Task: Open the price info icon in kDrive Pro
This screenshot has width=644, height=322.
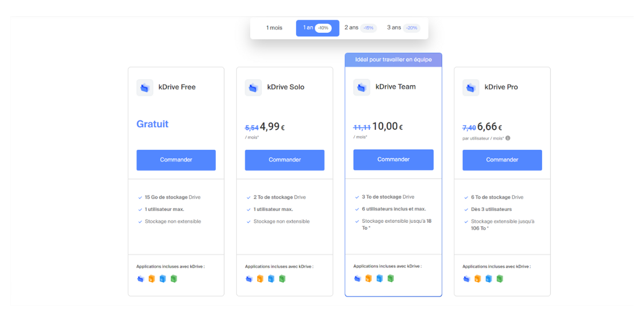Action: 508,138
